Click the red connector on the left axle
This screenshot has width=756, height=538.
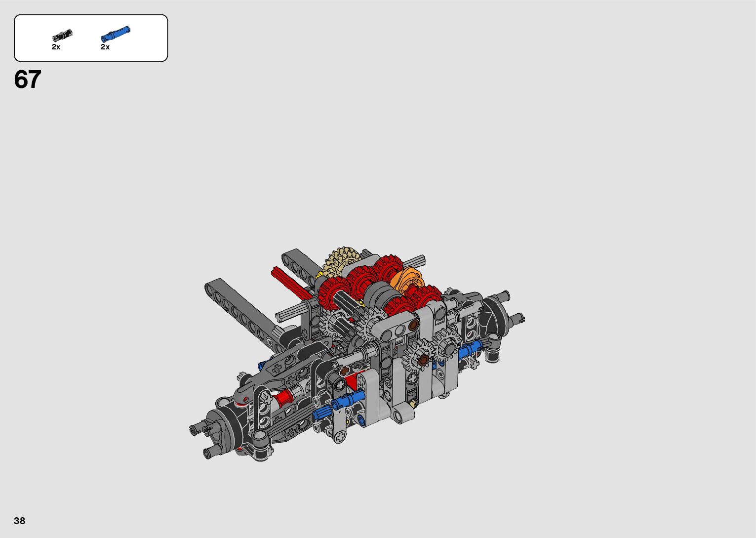(x=282, y=397)
